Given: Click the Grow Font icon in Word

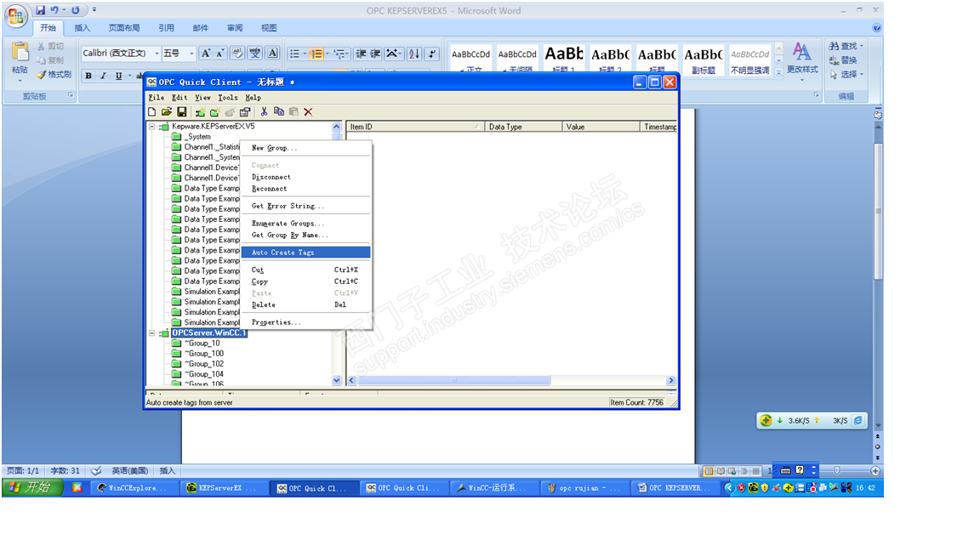Looking at the screenshot, I should coord(206,54).
